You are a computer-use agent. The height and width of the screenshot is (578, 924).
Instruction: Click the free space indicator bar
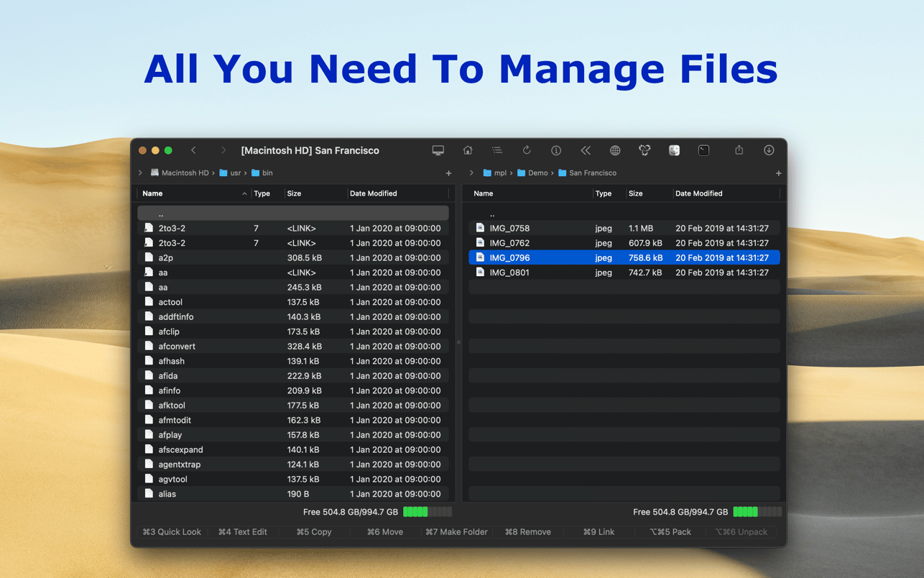[428, 512]
